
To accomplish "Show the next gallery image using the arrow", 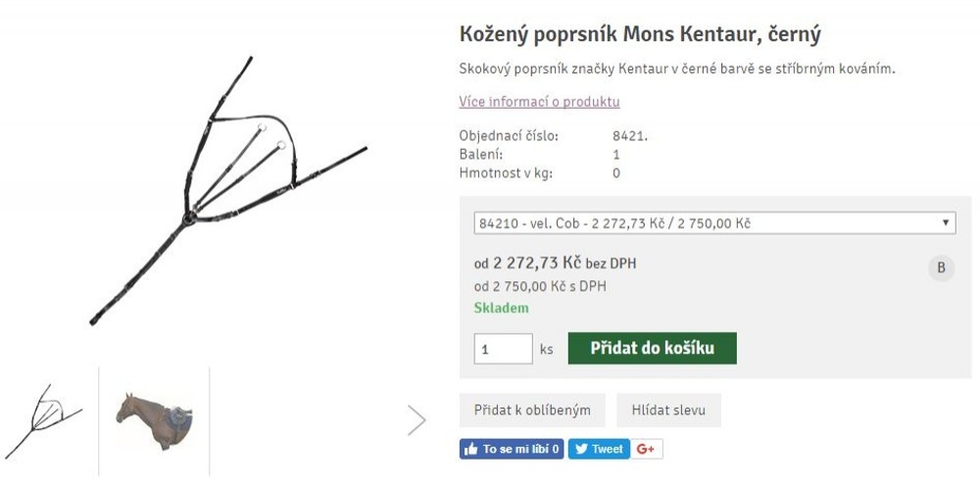I will [416, 420].
